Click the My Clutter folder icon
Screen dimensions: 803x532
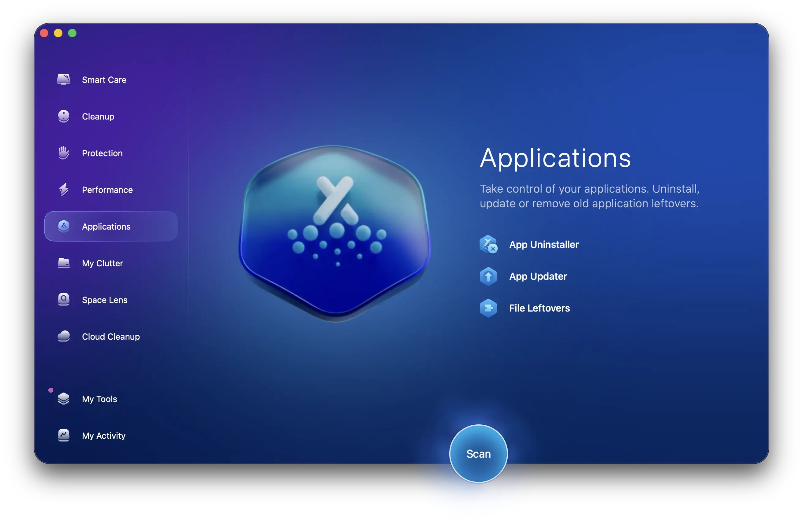tap(63, 263)
